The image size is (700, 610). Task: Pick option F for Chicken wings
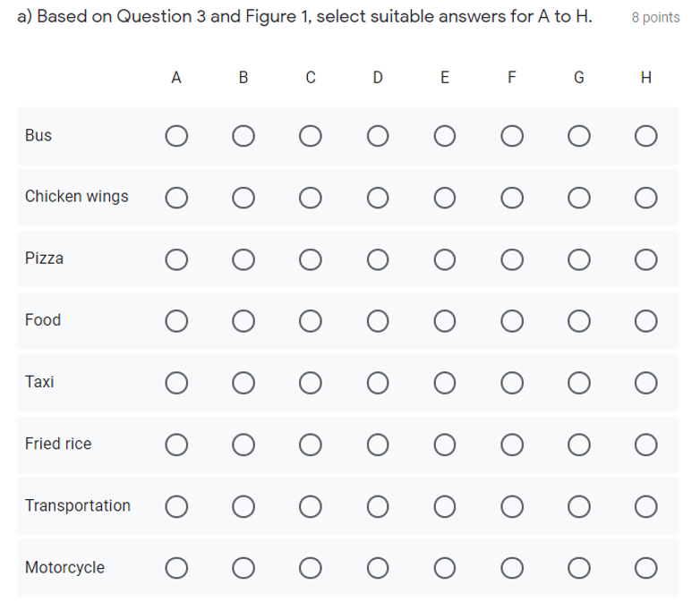(x=512, y=197)
